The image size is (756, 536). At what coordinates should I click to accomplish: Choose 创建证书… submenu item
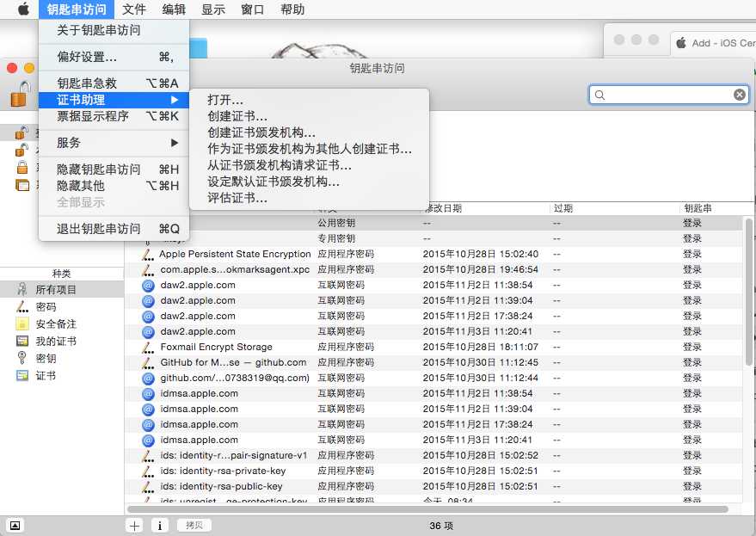[309, 116]
